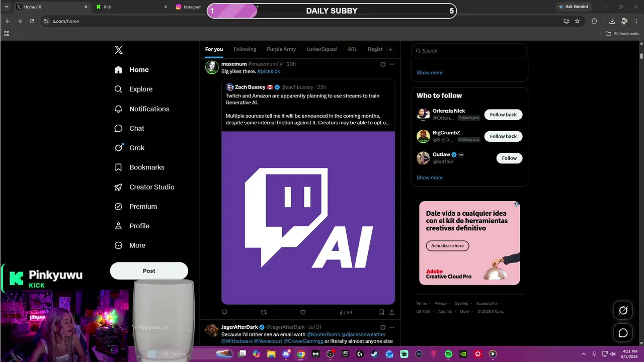Switch to the Following tab
The image size is (644, 362).
click(x=245, y=49)
